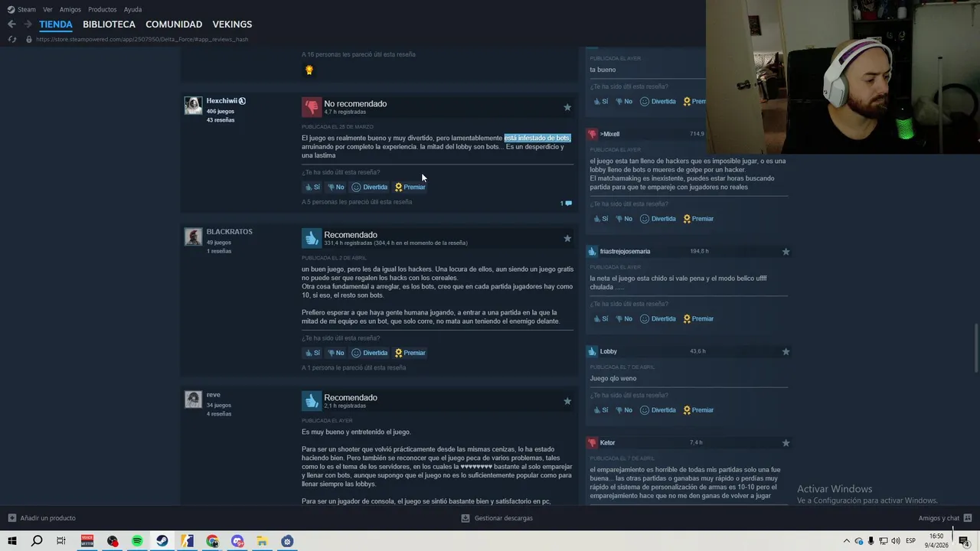This screenshot has width=980, height=551.
Task: Open reve's profile name link
Action: [x=213, y=395]
